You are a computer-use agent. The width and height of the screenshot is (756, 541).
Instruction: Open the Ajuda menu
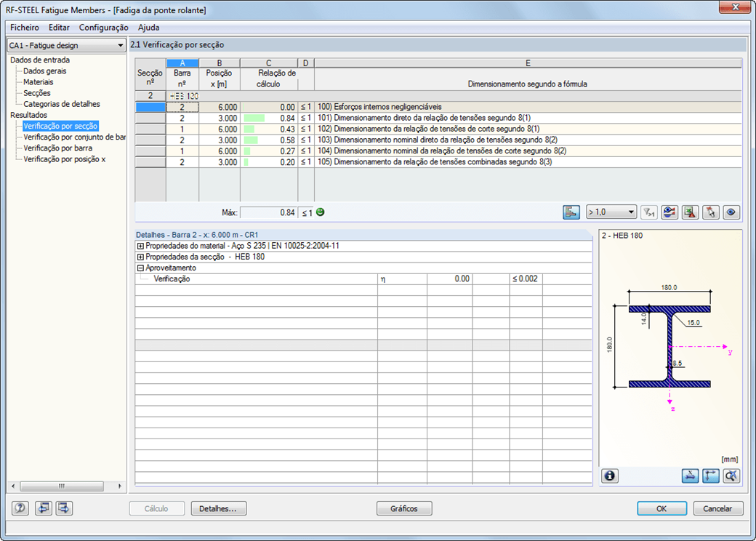tap(148, 28)
